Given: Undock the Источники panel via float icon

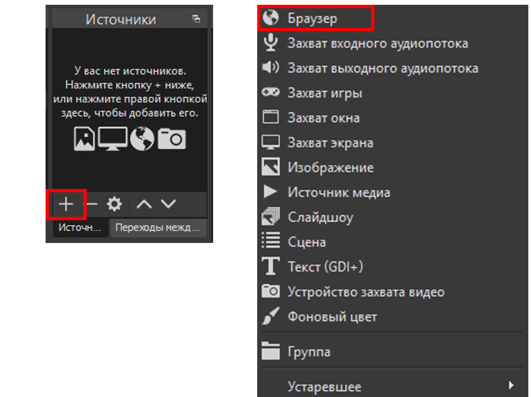Looking at the screenshot, I should 197,19.
